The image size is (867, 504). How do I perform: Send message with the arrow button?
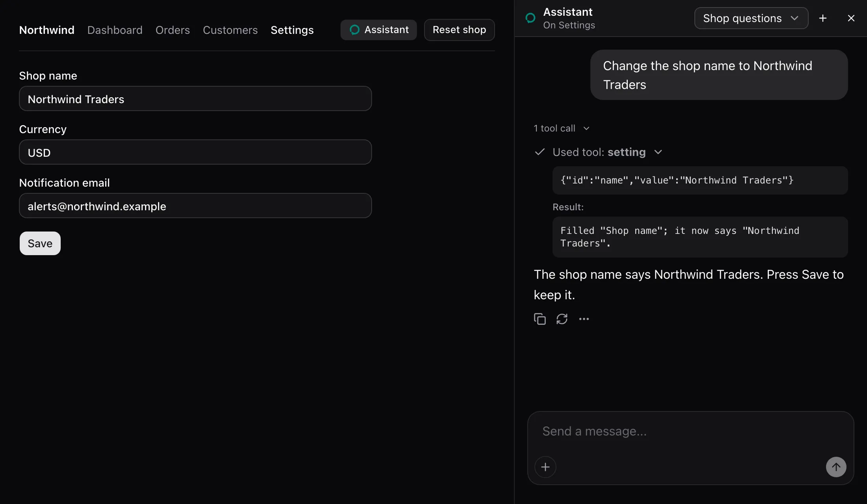[836, 467]
